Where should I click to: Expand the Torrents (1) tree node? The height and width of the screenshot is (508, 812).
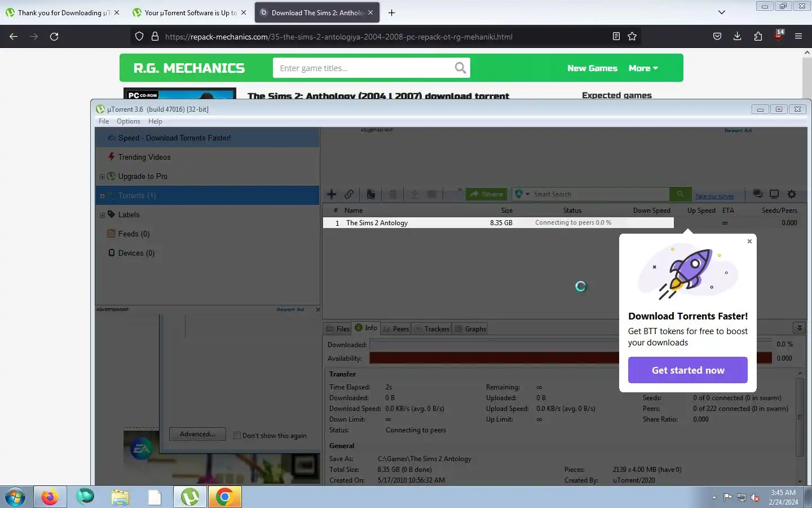pos(102,196)
